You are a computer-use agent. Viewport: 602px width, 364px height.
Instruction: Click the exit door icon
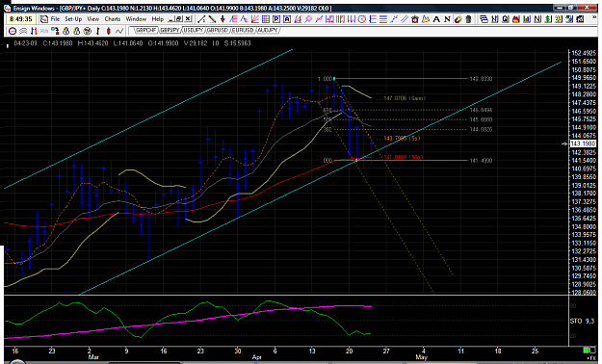(580, 19)
